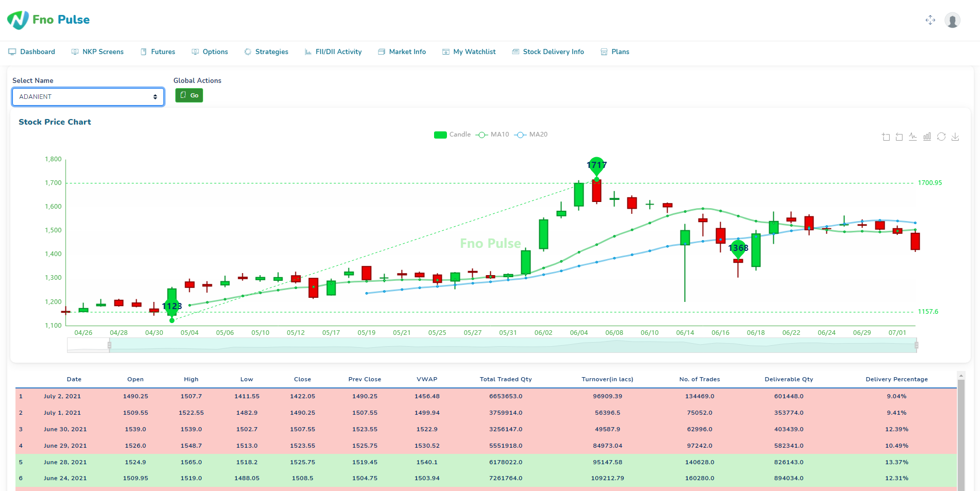The width and height of the screenshot is (980, 491).
Task: Click Delivery Percentage column header
Action: tap(896, 379)
